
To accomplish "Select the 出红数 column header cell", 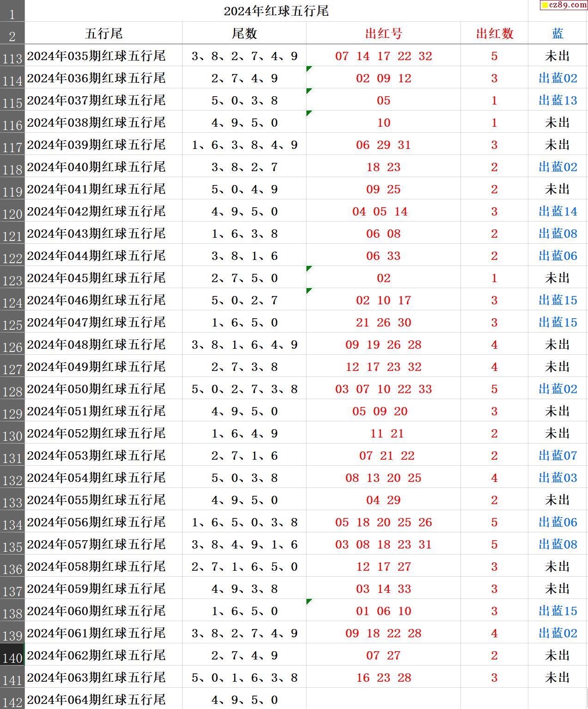I will (x=494, y=33).
